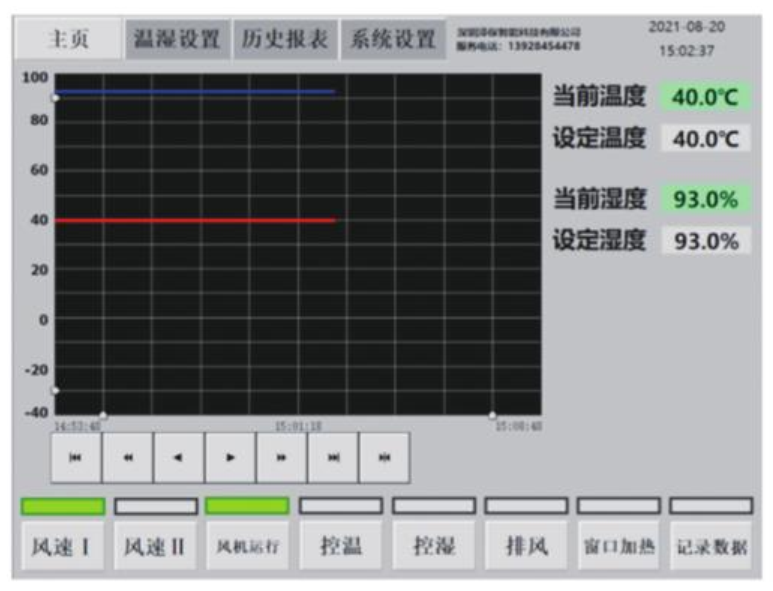
Task: Enable 控湿 humidity control
Action: coord(433,547)
